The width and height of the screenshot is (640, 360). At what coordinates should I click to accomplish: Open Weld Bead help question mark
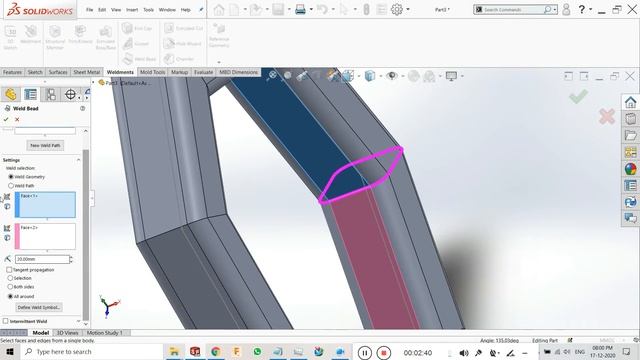tap(82, 108)
